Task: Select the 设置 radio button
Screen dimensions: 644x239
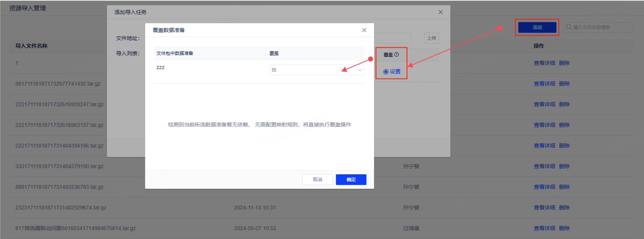Action: [386, 72]
